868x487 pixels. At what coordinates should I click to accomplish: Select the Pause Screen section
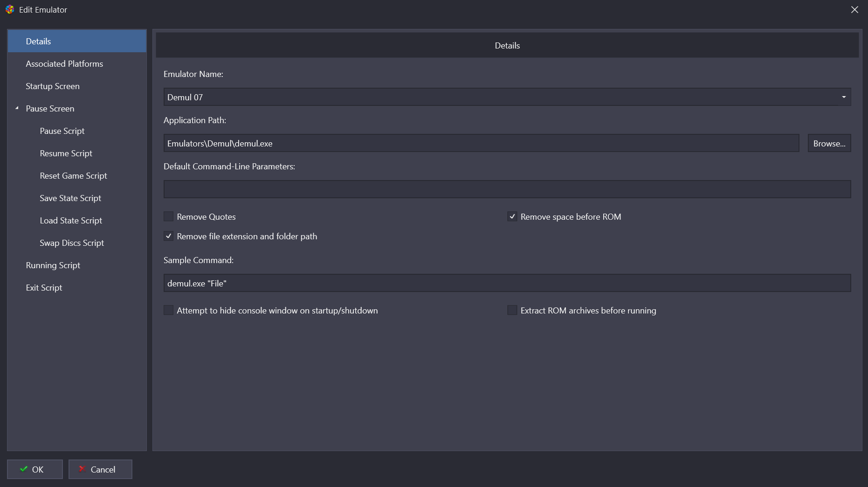click(x=50, y=108)
